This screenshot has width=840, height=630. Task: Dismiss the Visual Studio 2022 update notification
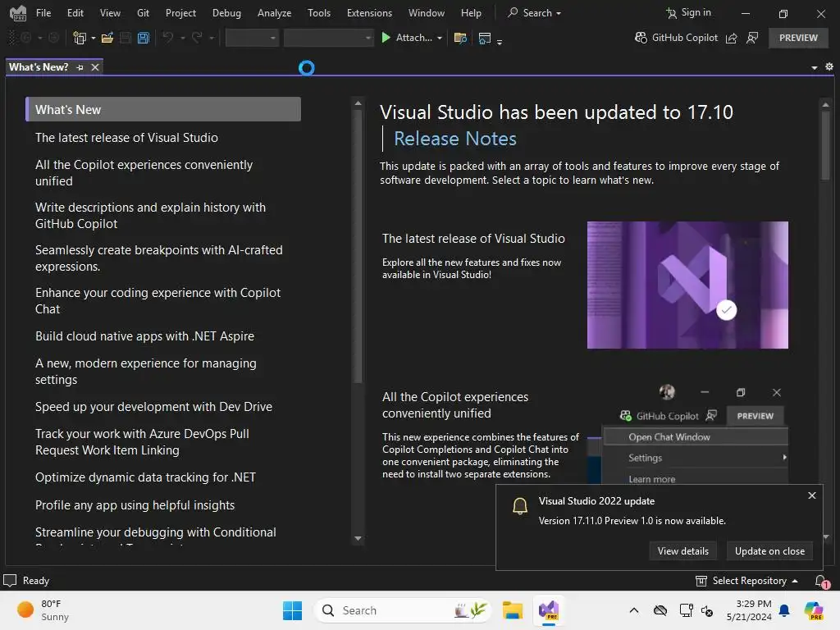pyautogui.click(x=811, y=495)
